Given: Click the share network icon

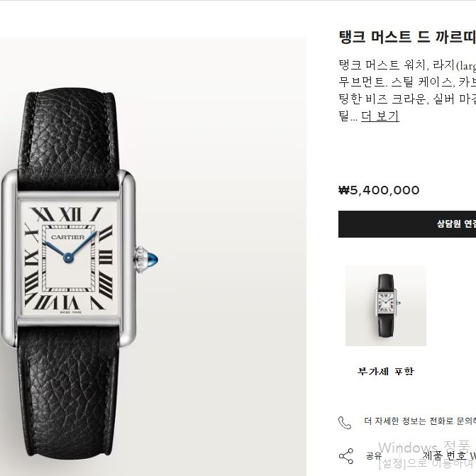Looking at the screenshot, I should click(x=346, y=456).
